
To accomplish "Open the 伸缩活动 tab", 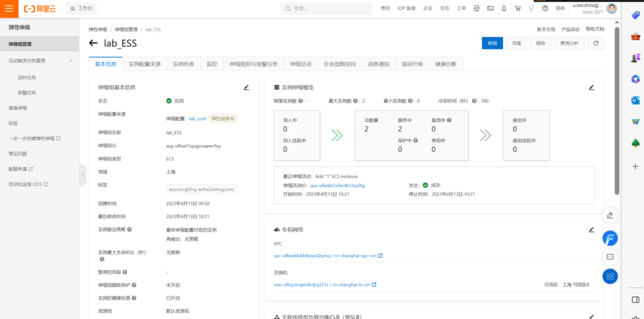I will [x=301, y=64].
